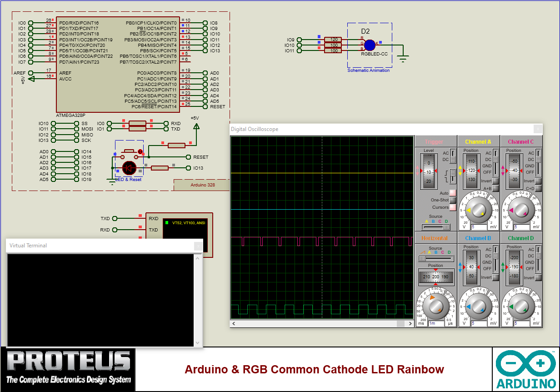
Task: Click the Proteus logo
Action: point(68,368)
